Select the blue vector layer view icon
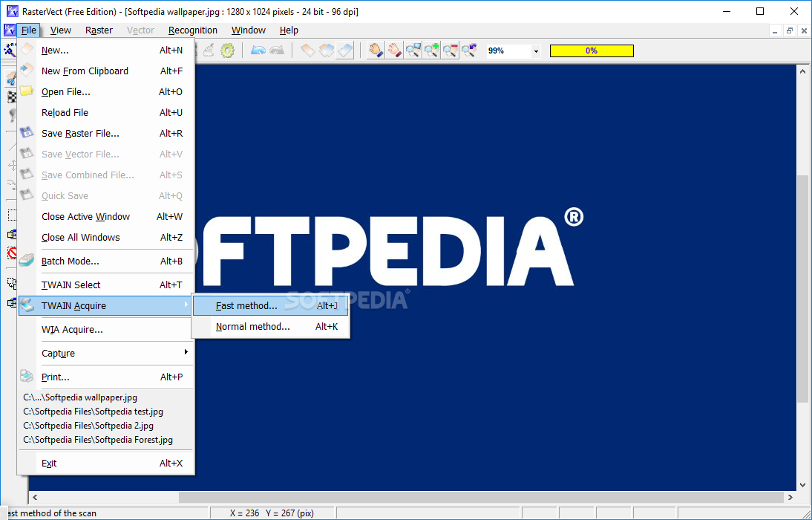 point(345,51)
